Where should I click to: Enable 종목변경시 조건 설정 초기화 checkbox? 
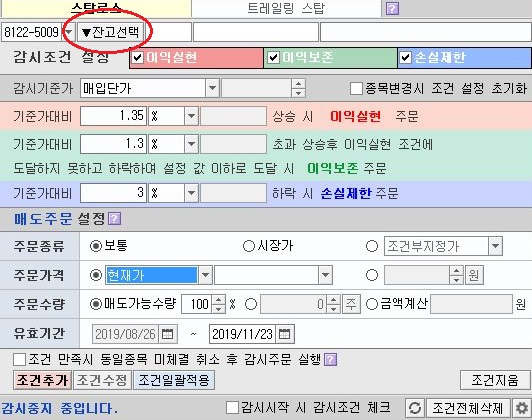(356, 89)
